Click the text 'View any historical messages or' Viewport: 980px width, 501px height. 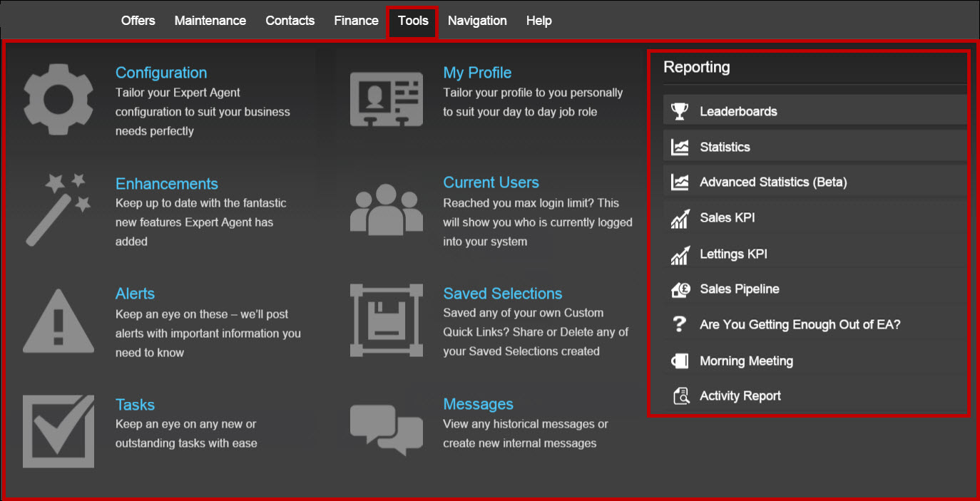click(x=526, y=424)
